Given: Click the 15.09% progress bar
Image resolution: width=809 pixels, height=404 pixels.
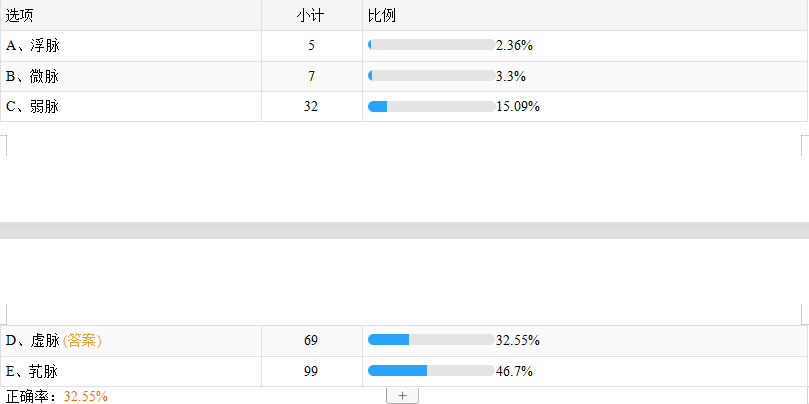Looking at the screenshot, I should point(431,106).
